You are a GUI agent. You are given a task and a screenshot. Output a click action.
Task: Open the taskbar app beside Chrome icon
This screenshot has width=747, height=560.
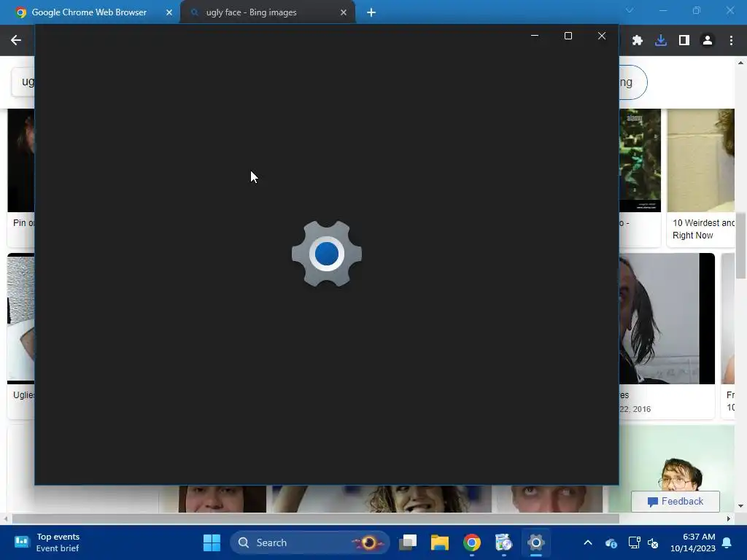tap(503, 542)
